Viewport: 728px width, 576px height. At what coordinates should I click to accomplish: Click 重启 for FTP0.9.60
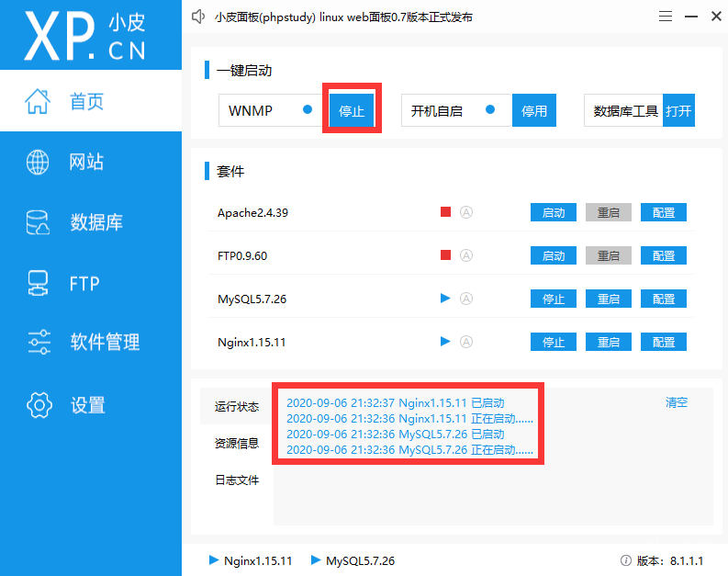(x=609, y=255)
